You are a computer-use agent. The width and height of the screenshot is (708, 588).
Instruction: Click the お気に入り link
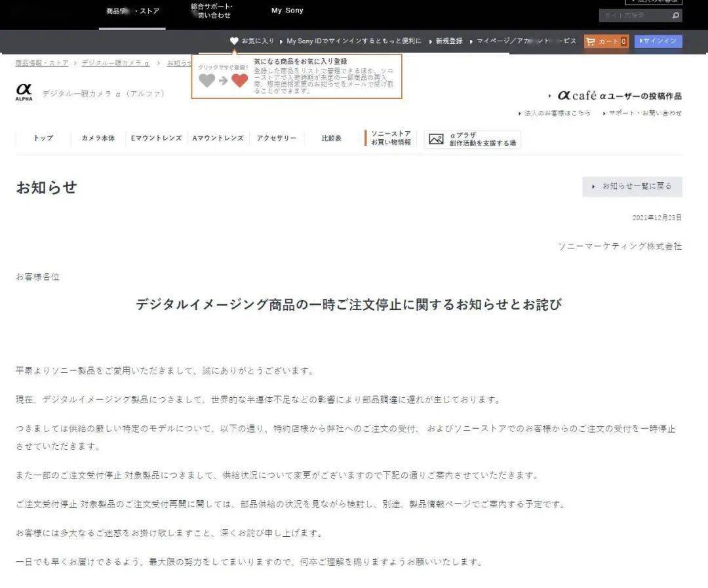(258, 41)
